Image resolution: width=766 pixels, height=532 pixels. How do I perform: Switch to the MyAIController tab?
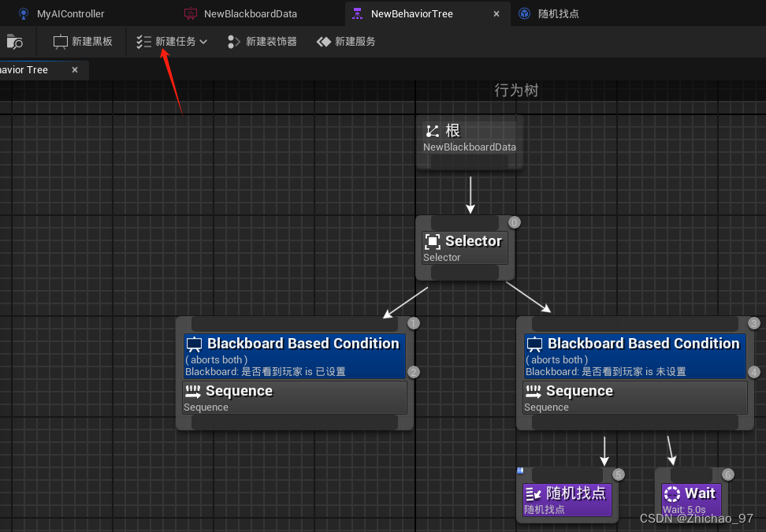click(70, 13)
